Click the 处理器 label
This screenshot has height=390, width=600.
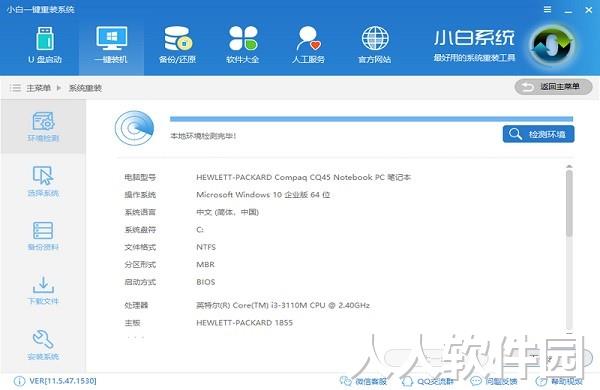(x=136, y=305)
